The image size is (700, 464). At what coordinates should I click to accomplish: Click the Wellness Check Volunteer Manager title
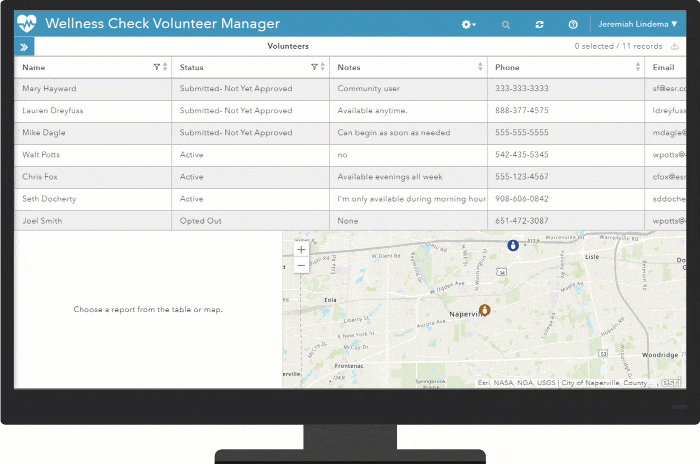162,23
